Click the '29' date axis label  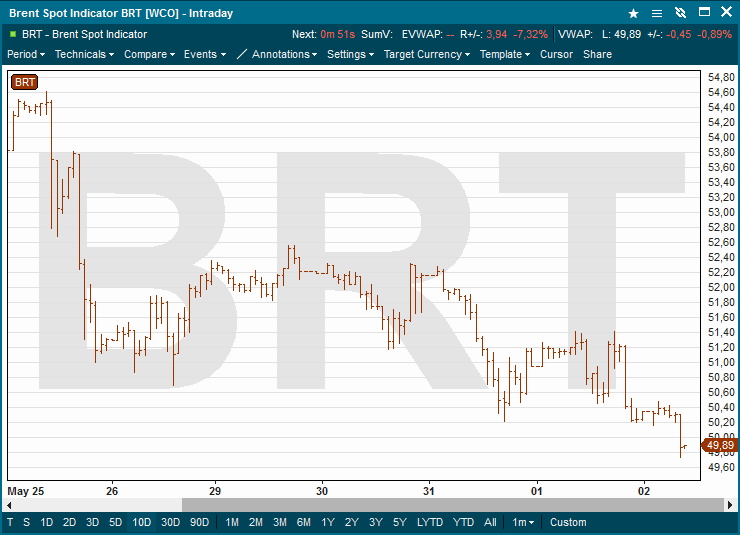215,491
